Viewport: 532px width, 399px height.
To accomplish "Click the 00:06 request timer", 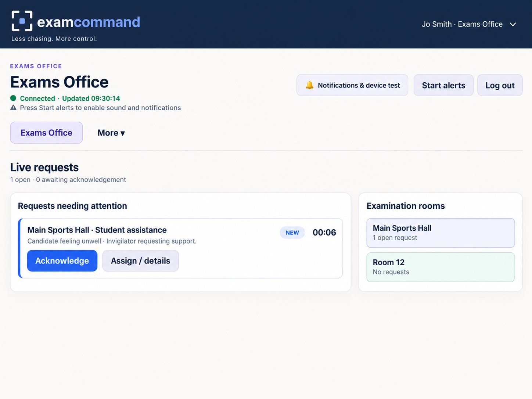I will point(324,233).
